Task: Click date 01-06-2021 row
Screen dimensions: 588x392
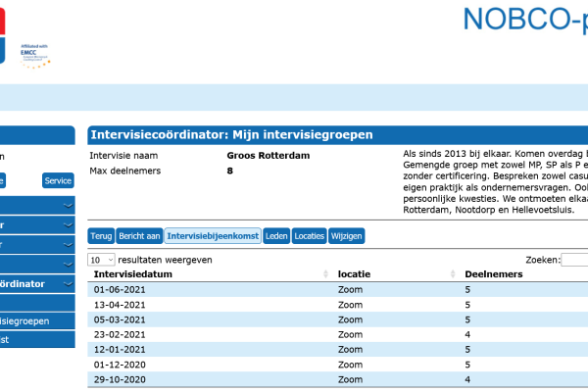Action: click(337, 290)
